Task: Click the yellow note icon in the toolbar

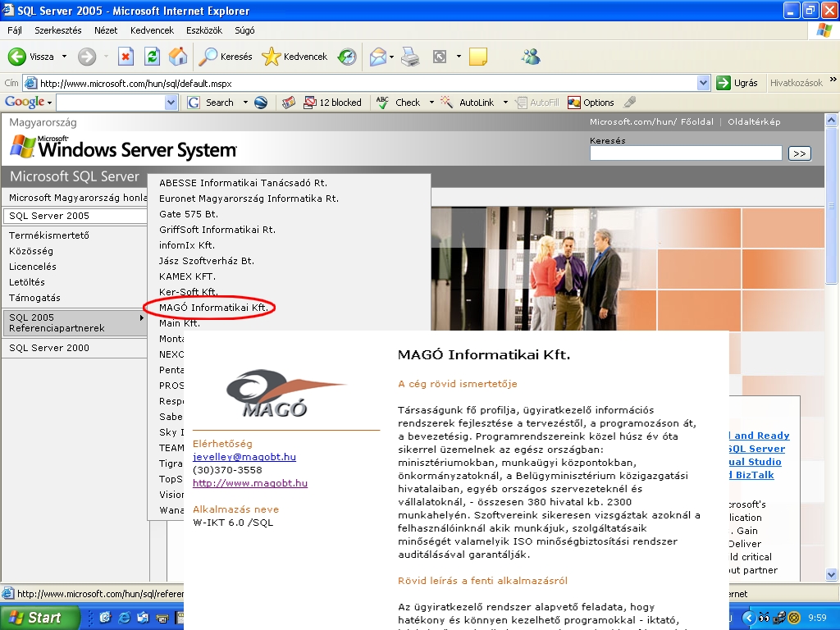Action: coord(478,57)
